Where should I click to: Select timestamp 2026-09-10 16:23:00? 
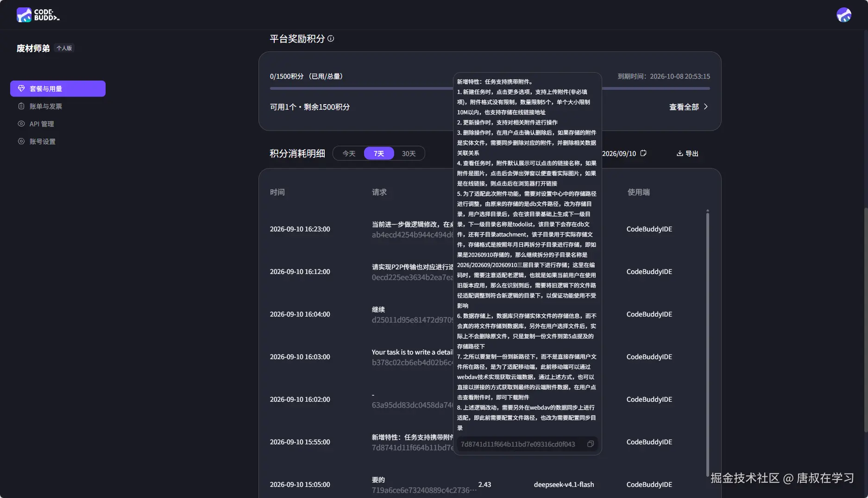point(300,229)
